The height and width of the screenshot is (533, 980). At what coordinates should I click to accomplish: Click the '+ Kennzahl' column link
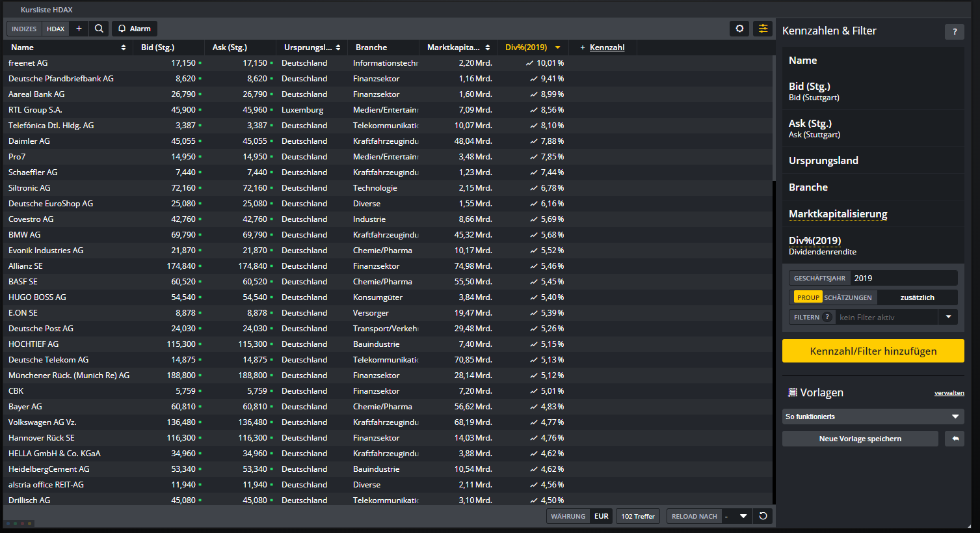[x=602, y=48]
